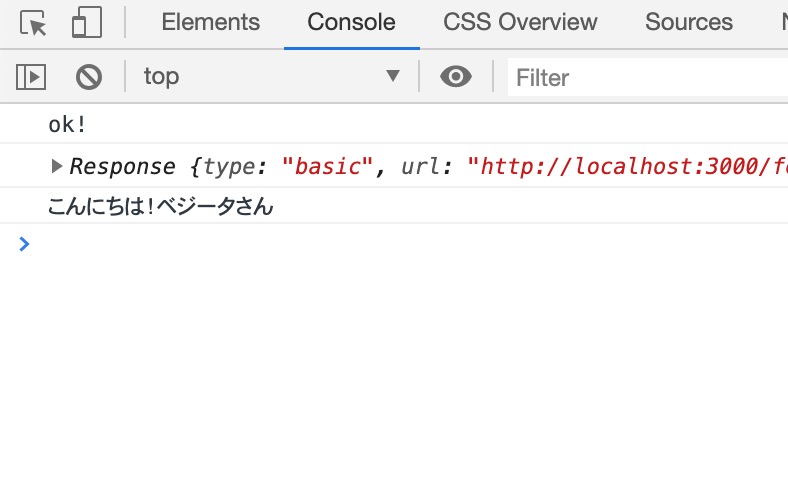Create a live expression with eye icon
Image resolution: width=788 pixels, height=496 pixels.
click(x=456, y=77)
